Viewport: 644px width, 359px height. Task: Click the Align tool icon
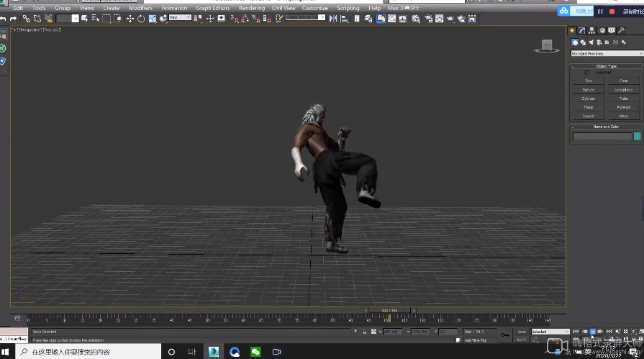coord(344,19)
